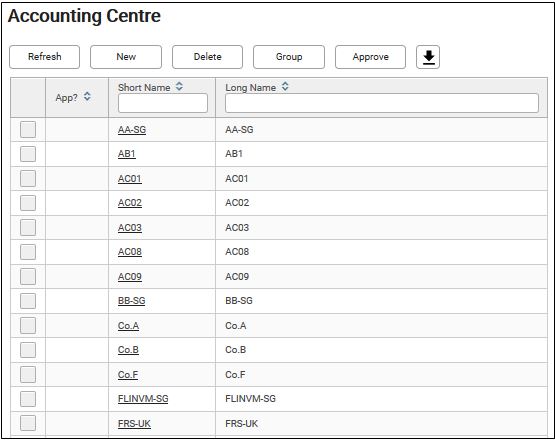Sort the Short Name column
Screen dimensions: 555x440
[x=179, y=86]
